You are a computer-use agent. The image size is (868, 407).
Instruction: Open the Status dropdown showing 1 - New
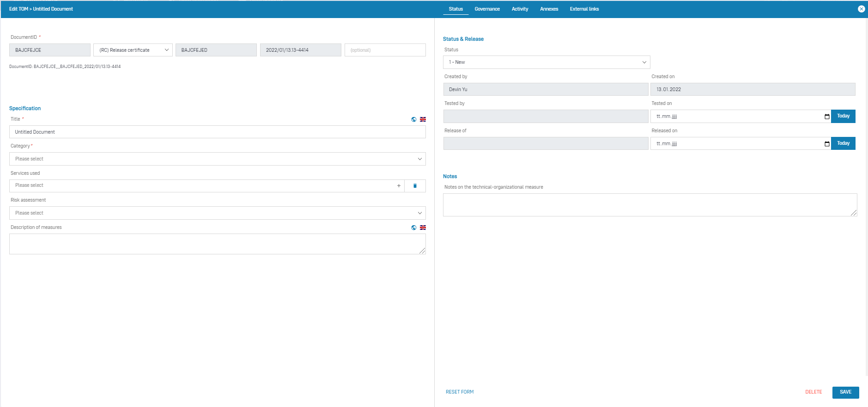click(546, 62)
